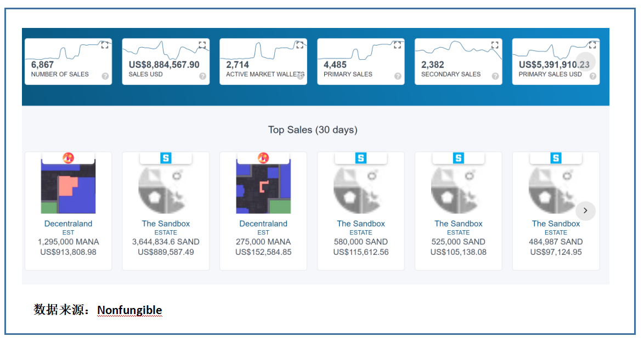Select the 525,000 SAND price
Viewport: 644px width, 342px height.
click(459, 242)
